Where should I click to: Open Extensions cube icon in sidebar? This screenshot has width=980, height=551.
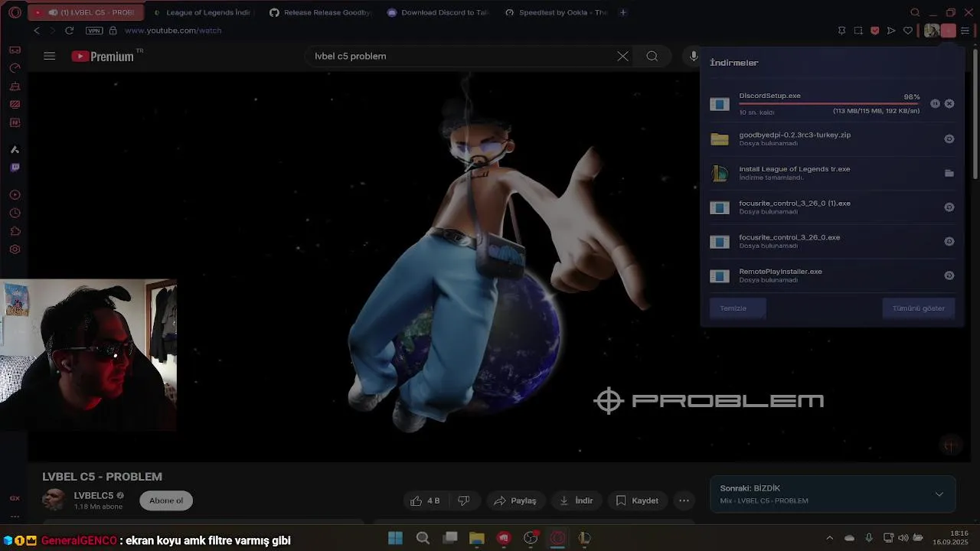(x=15, y=231)
